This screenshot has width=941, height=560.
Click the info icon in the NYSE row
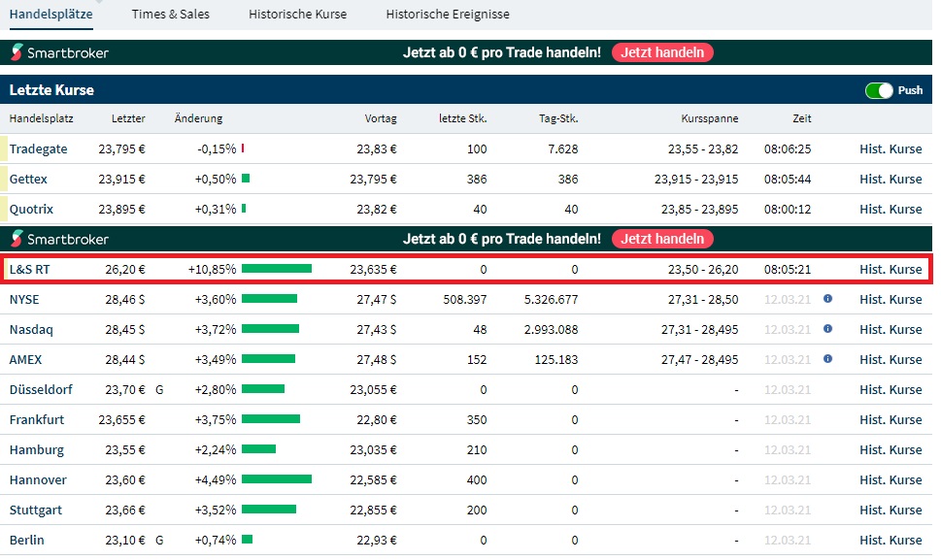pyautogui.click(x=827, y=299)
